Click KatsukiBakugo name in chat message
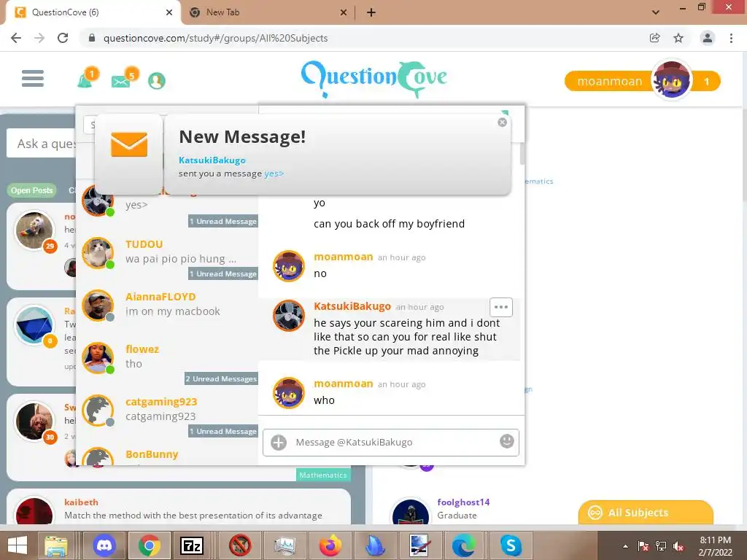 (352, 306)
